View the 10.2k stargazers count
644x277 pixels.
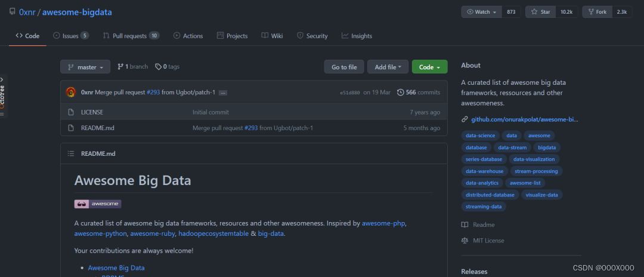566,12
